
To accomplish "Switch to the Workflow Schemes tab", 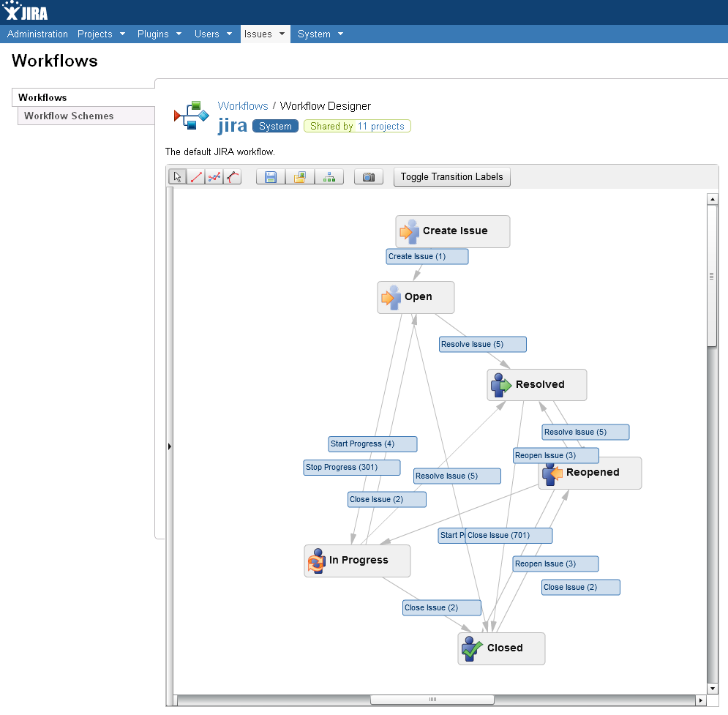I will point(86,116).
